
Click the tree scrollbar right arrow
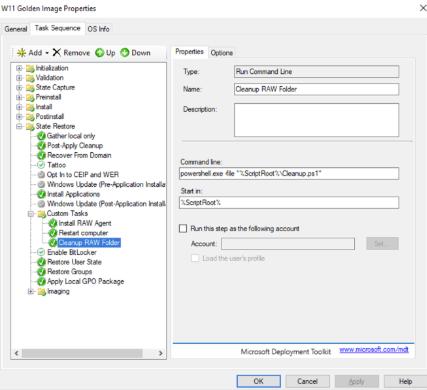click(x=160, y=353)
